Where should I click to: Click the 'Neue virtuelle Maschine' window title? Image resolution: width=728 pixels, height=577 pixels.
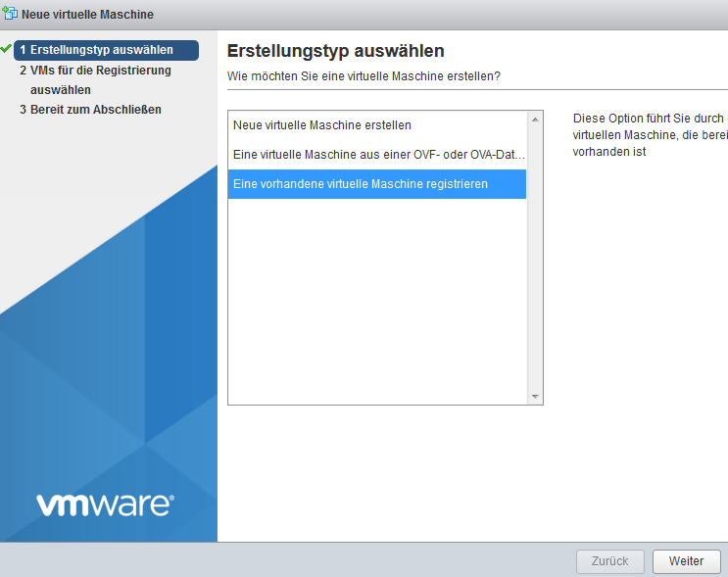(x=87, y=15)
